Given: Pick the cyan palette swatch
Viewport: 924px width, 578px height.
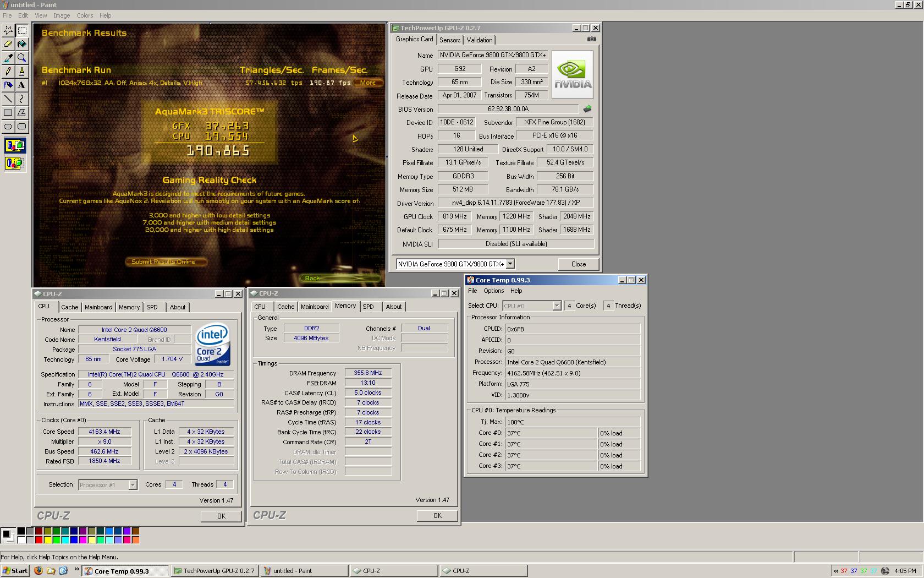Looking at the screenshot, I should [65, 540].
